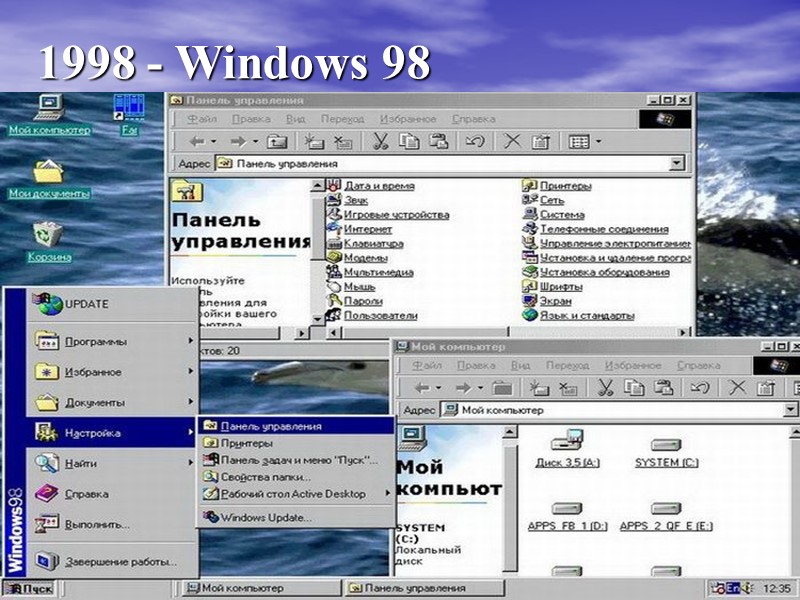Click Forward arrow in Панель управления toolbar
The width and height of the screenshot is (800, 600).
pyautogui.click(x=238, y=141)
